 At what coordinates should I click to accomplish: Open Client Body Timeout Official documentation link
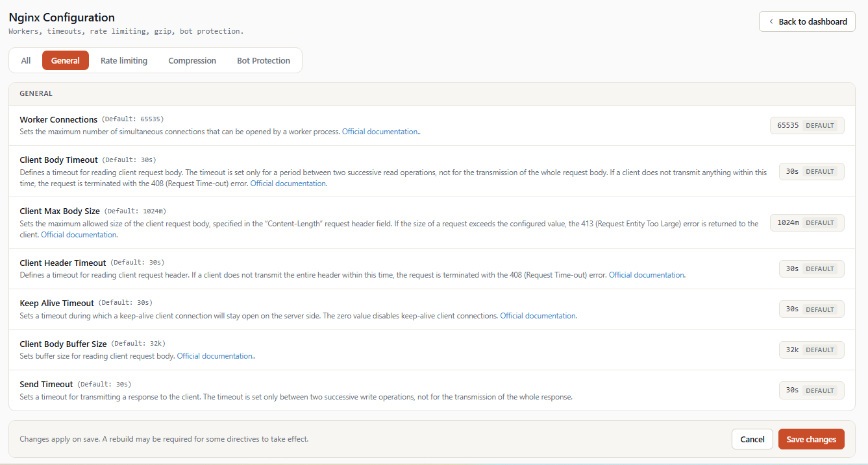288,184
